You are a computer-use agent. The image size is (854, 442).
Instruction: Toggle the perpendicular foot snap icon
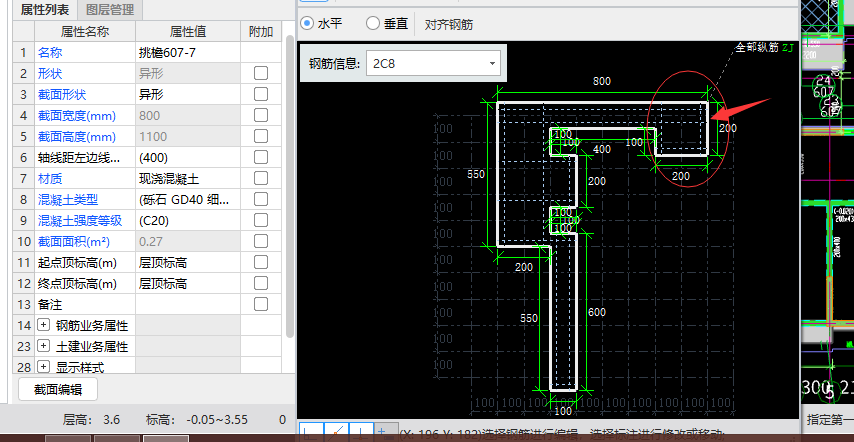361,432
